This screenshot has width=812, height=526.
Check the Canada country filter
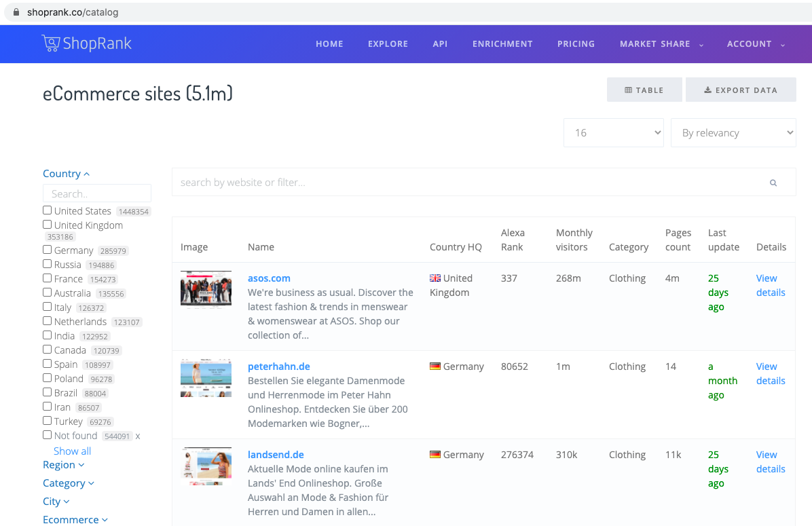(47, 350)
